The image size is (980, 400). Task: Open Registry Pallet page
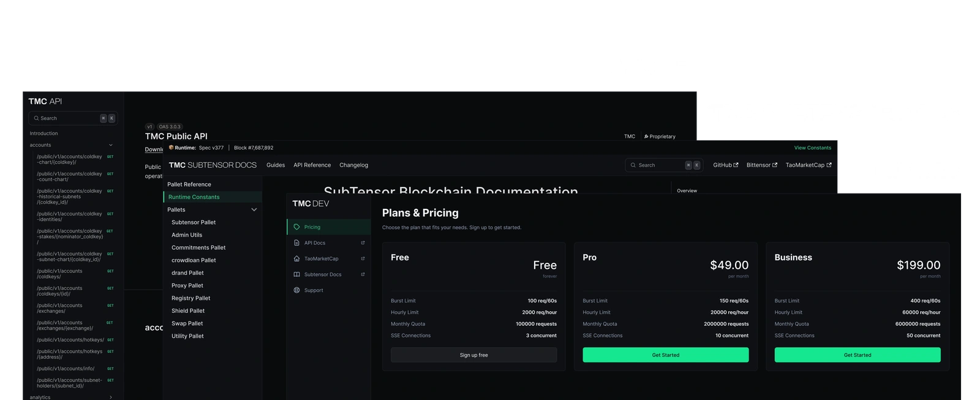point(190,298)
